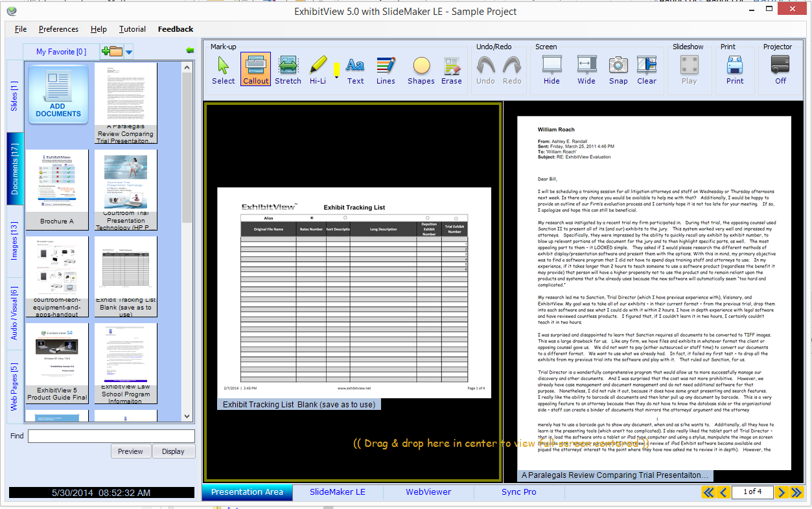Select the Brochure A thumbnail
Screen dimensions: 812x509
[x=57, y=190]
